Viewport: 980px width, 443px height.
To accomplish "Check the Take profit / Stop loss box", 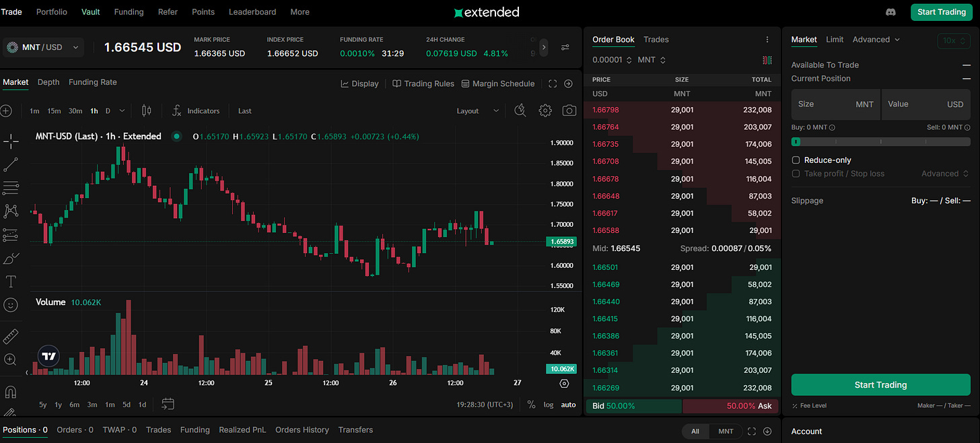I will 796,174.
